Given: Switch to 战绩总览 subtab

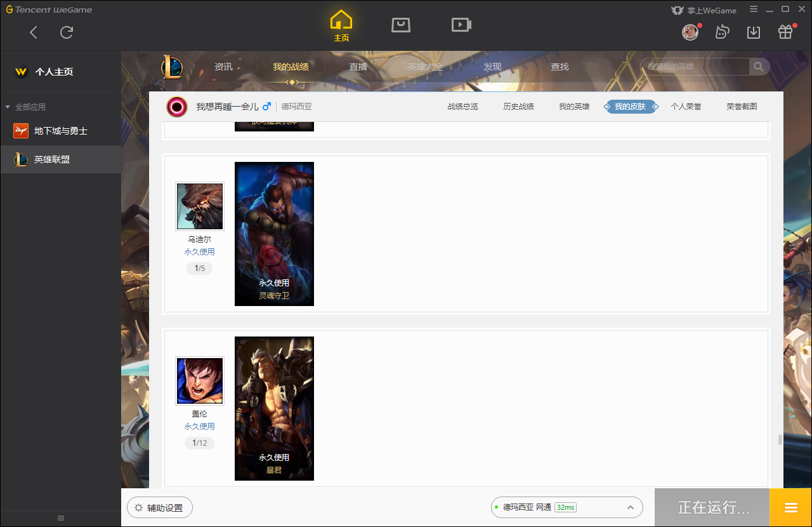Looking at the screenshot, I should click(462, 107).
